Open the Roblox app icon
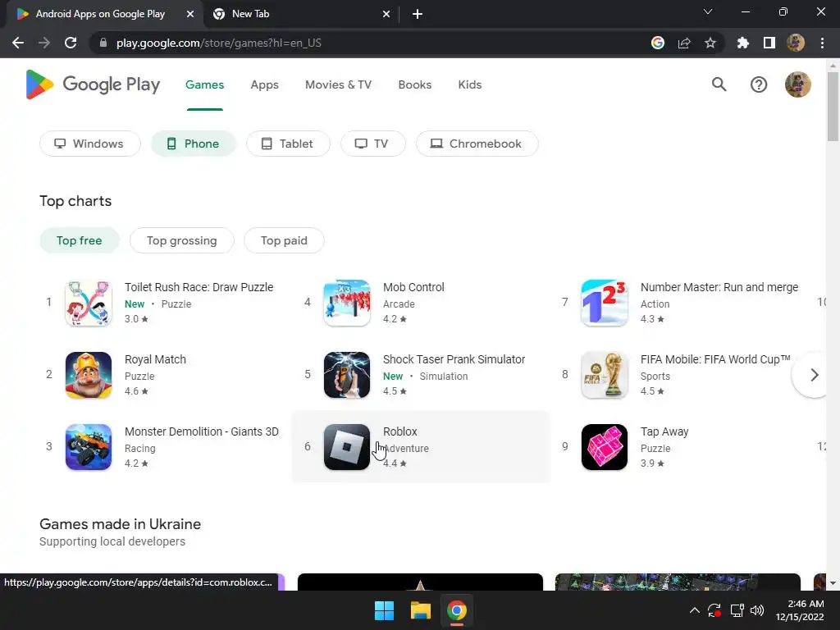This screenshot has width=840, height=630. 347,447
